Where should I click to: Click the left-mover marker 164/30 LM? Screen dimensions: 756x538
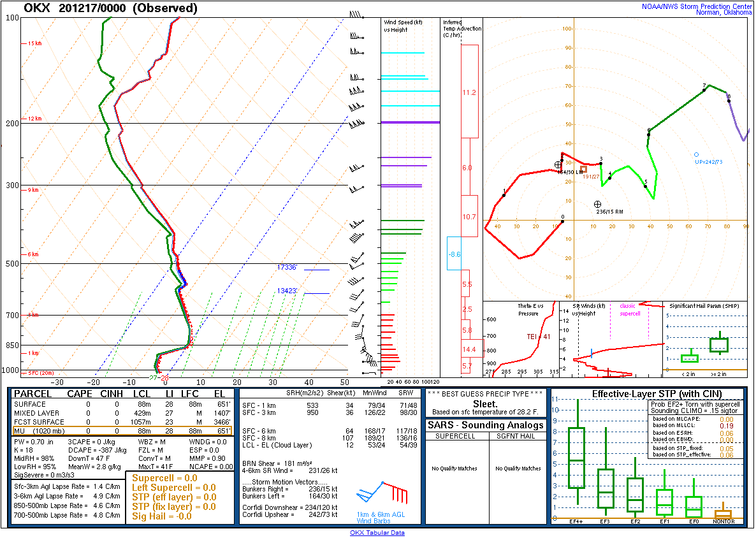(x=558, y=165)
